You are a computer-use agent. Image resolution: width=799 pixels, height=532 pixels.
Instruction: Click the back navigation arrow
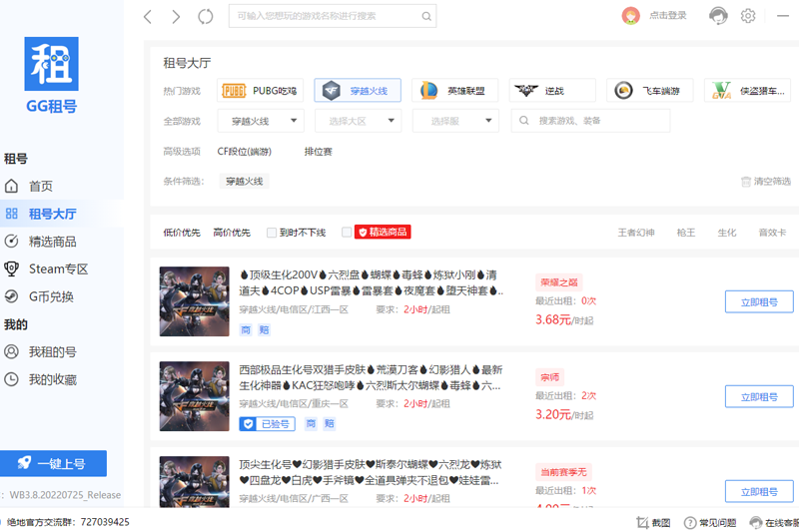148,16
